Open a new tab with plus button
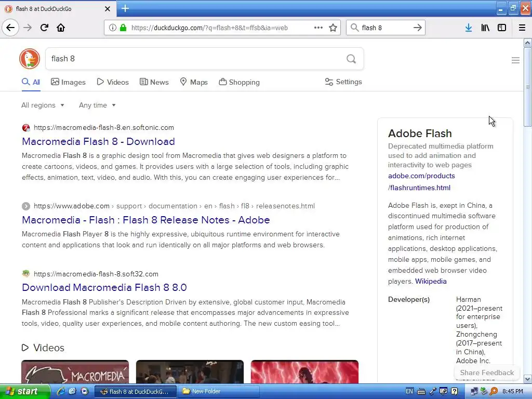Screen dimensions: 532x399 pos(125,8)
